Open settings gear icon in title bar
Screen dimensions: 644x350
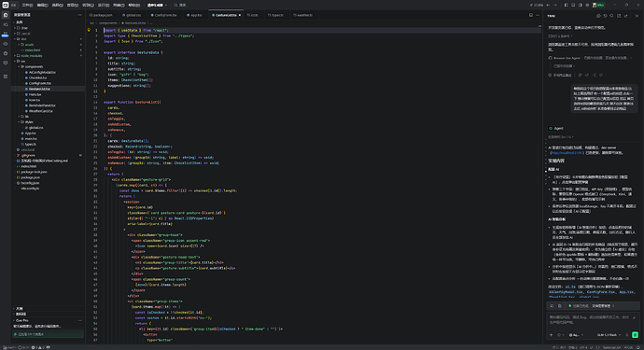[x=587, y=5]
